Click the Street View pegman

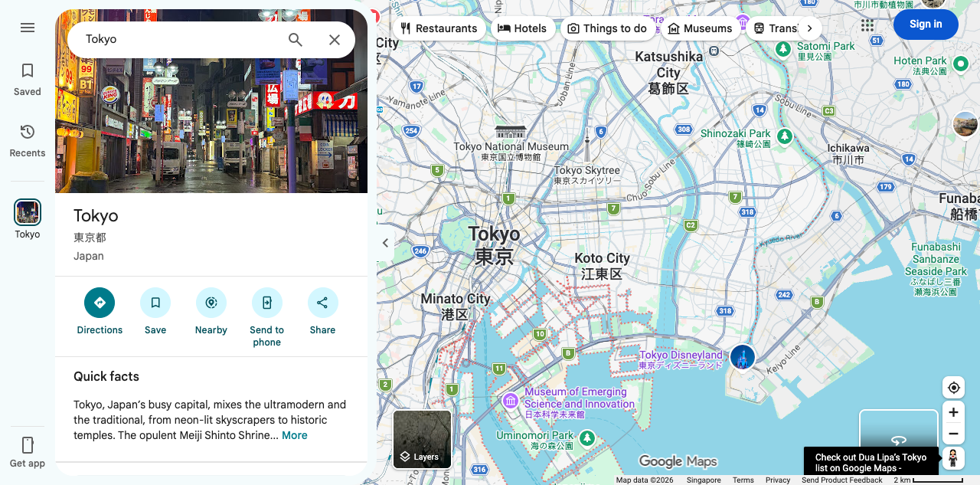coord(953,458)
